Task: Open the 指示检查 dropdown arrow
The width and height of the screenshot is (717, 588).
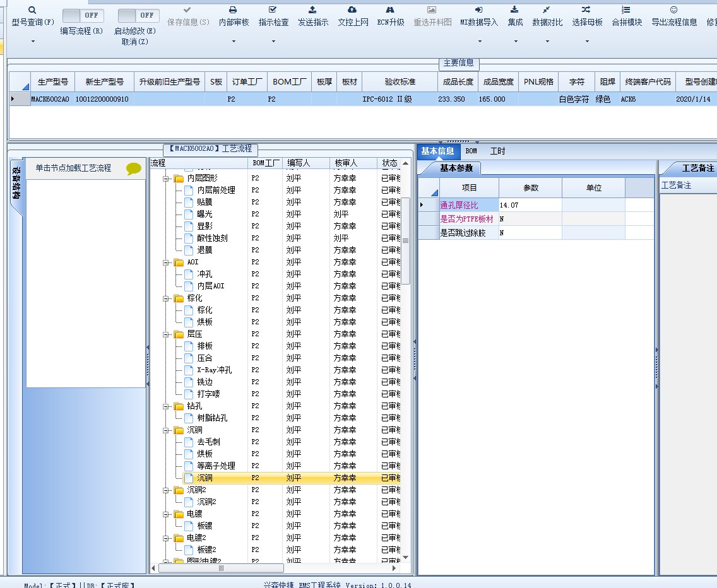Action: [x=273, y=41]
